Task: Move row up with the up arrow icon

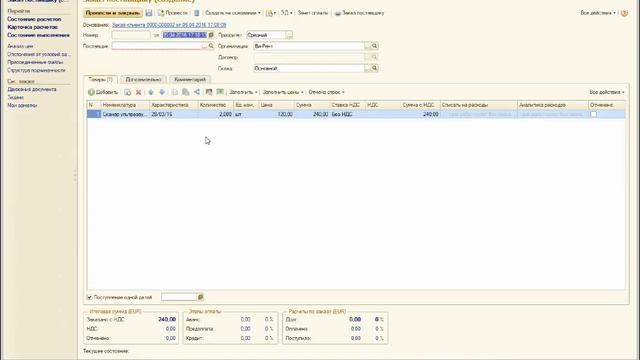Action: coord(151,92)
